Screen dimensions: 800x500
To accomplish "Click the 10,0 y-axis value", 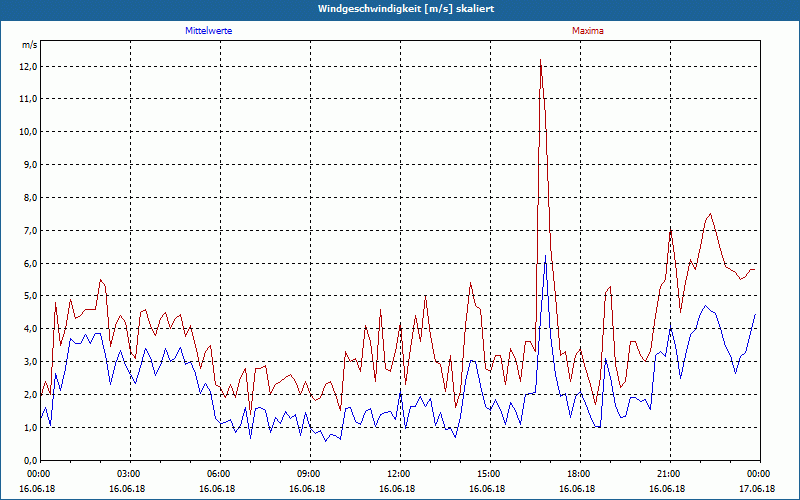I will 29,132.
